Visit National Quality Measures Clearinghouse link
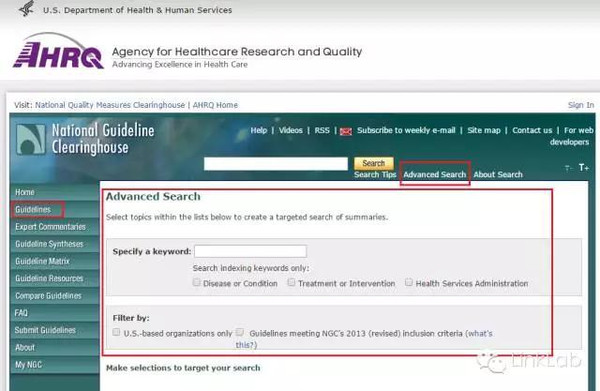Image resolution: width=600 pixels, height=391 pixels. point(110,105)
